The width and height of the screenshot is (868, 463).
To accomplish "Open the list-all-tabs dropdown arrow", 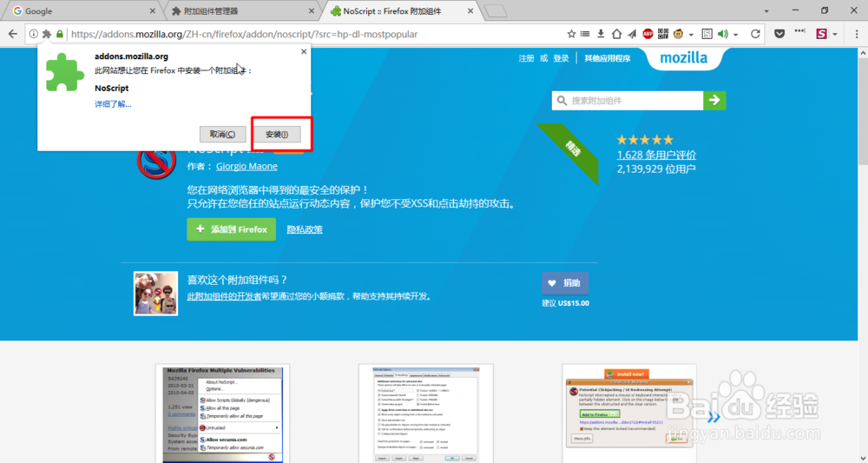I will pos(766,11).
